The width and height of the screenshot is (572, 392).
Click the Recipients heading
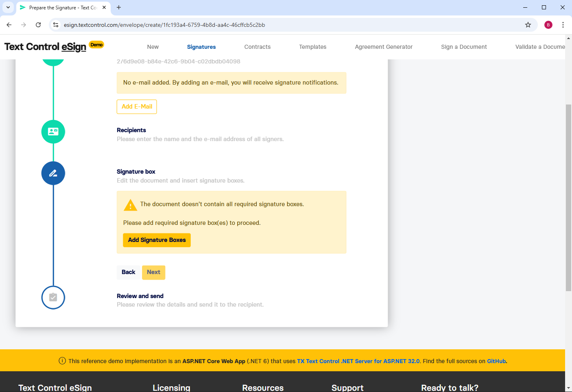[x=131, y=130]
